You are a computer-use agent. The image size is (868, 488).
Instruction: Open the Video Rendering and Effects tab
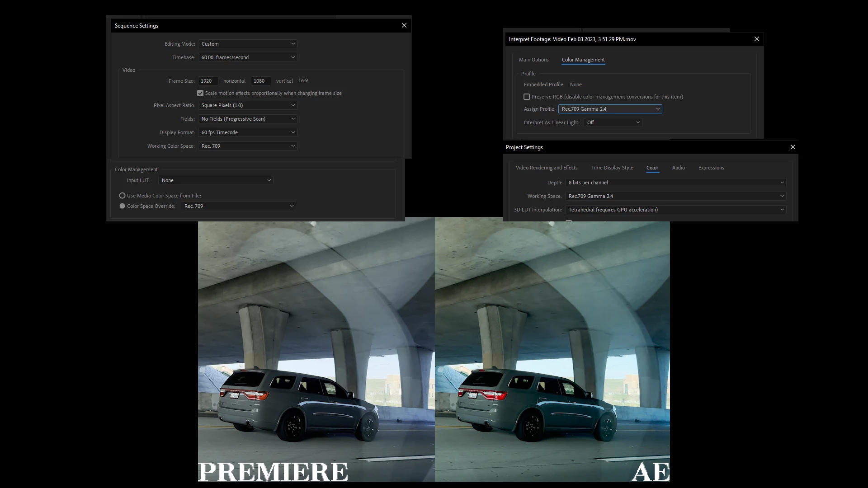[x=547, y=168]
